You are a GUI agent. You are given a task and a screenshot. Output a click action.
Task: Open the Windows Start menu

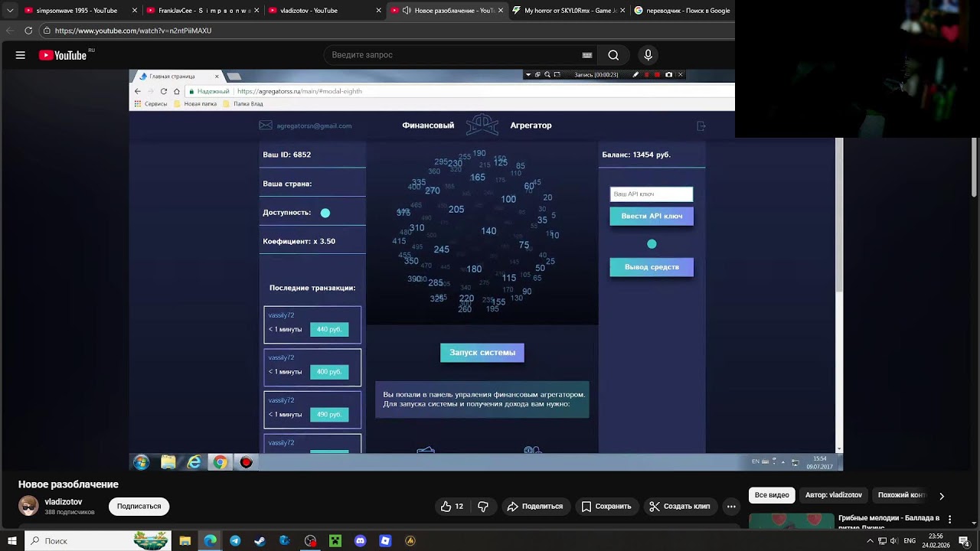(x=11, y=541)
